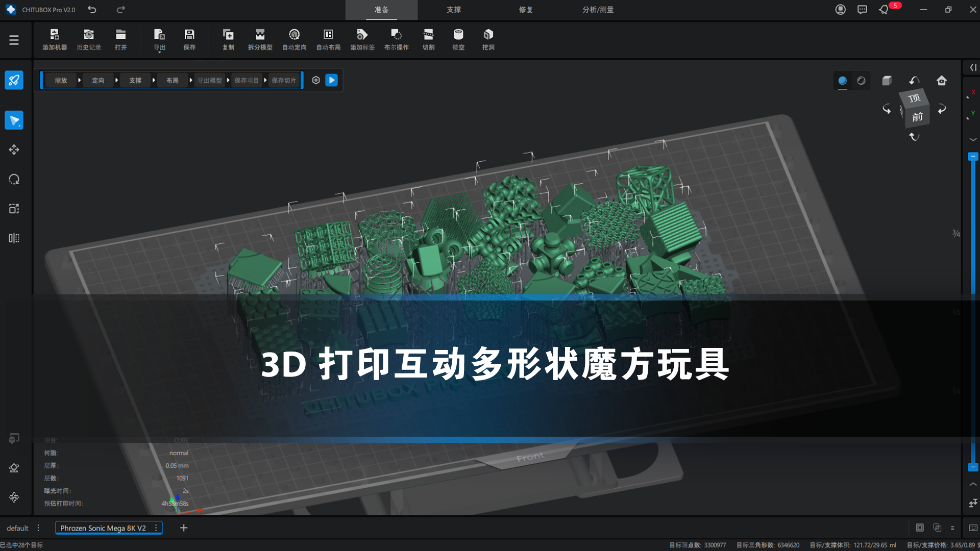Image resolution: width=980 pixels, height=551 pixels.
Task: Click the 布局 workflow step button
Action: tap(173, 80)
